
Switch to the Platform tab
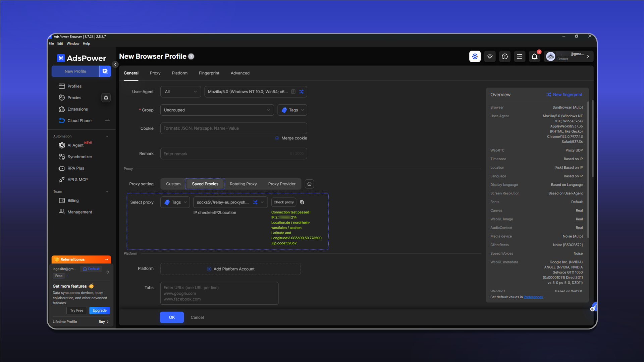[x=180, y=73]
